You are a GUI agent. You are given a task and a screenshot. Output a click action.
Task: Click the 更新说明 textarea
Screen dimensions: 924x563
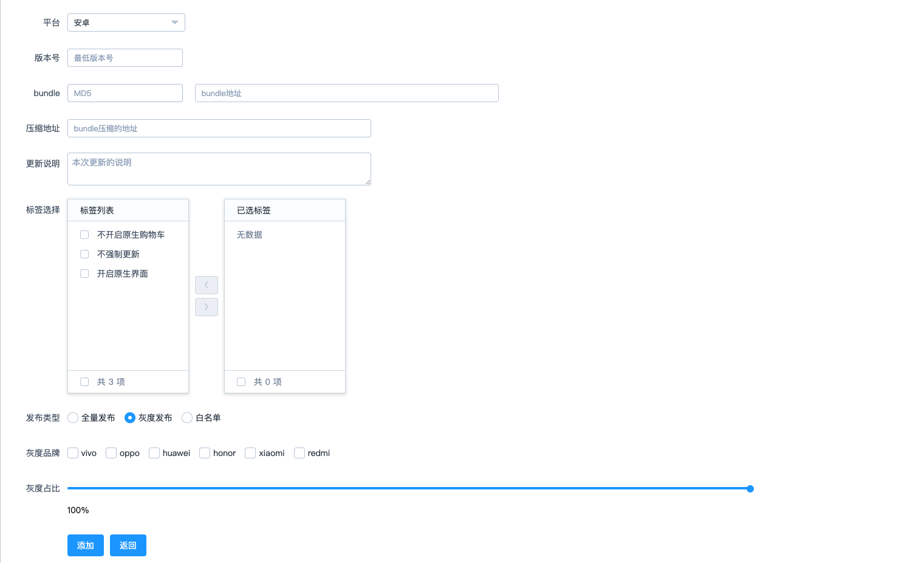pos(219,169)
